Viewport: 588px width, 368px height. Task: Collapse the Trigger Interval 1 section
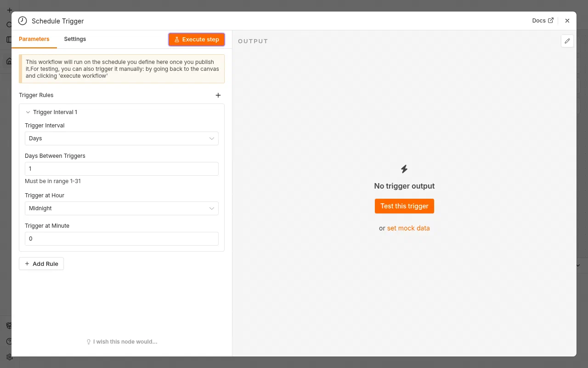coord(28,112)
